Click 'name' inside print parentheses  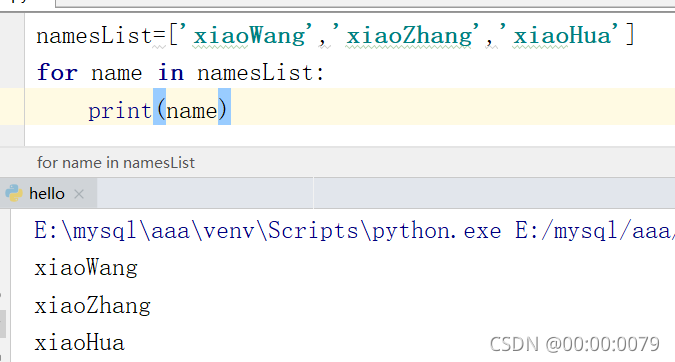click(x=192, y=111)
